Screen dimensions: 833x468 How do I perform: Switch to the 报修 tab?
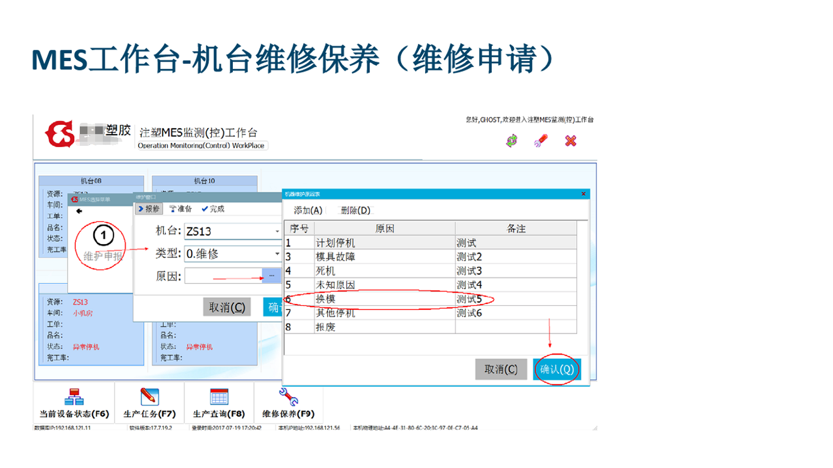click(x=149, y=209)
